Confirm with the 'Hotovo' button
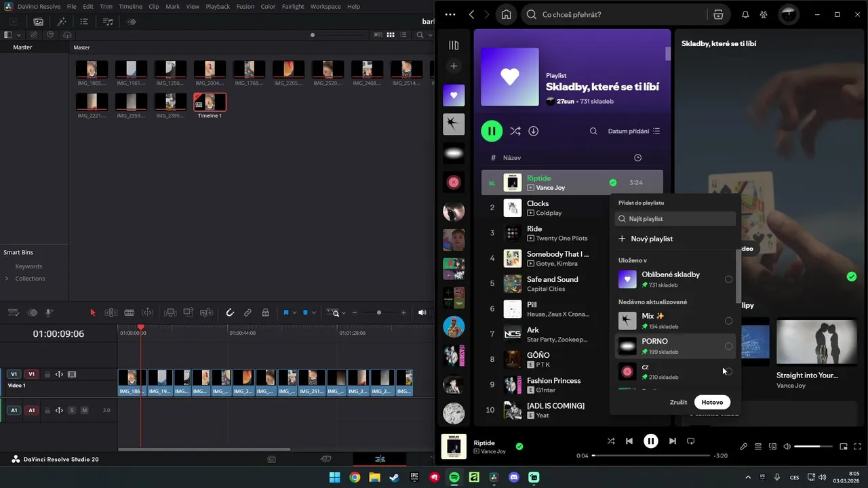This screenshot has width=868, height=488. [712, 402]
